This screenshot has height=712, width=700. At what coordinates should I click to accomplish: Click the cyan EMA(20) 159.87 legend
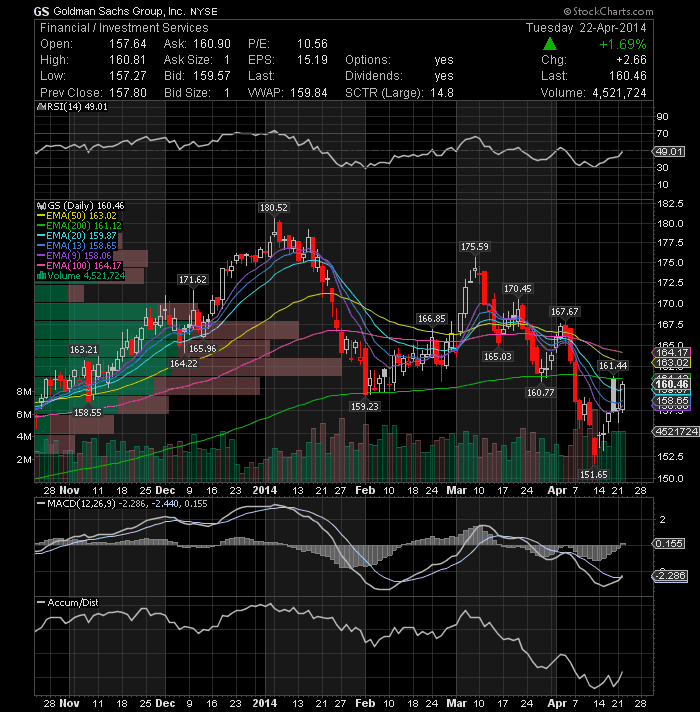tap(81, 236)
